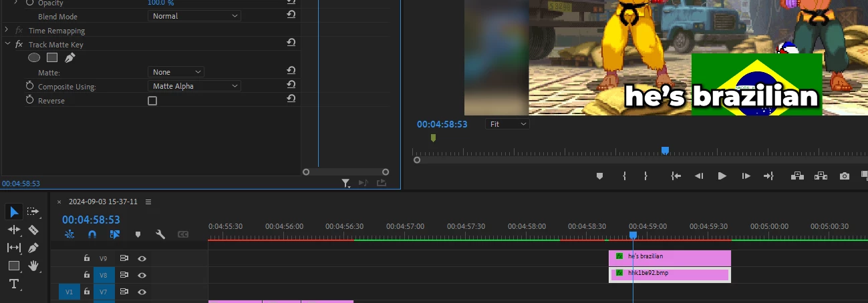
Task: Click Mark Out bracket button
Action: tap(645, 176)
